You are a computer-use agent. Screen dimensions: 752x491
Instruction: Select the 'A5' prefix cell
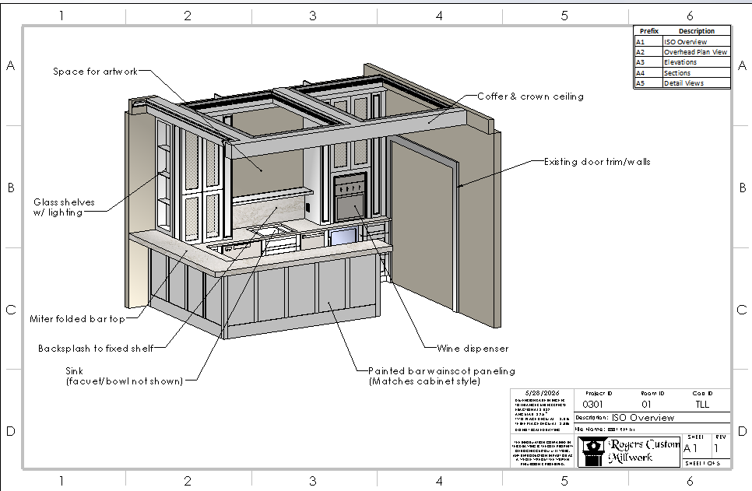648,83
